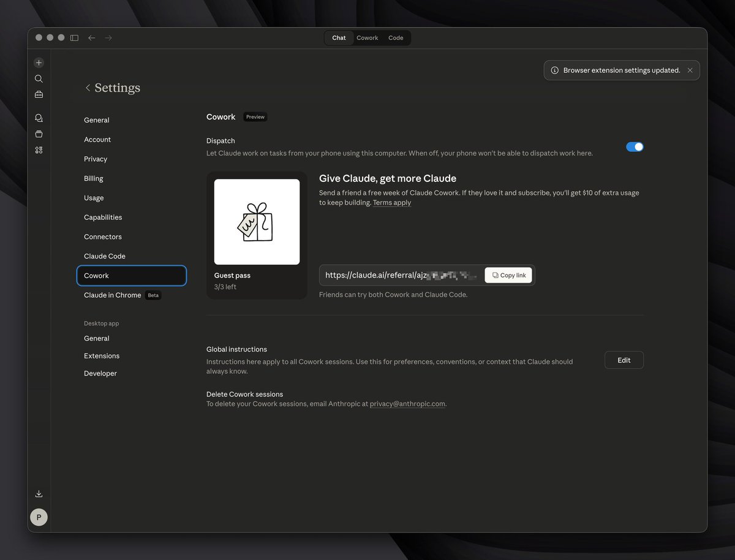
Task: Switch to the Chat tab
Action: click(x=339, y=38)
